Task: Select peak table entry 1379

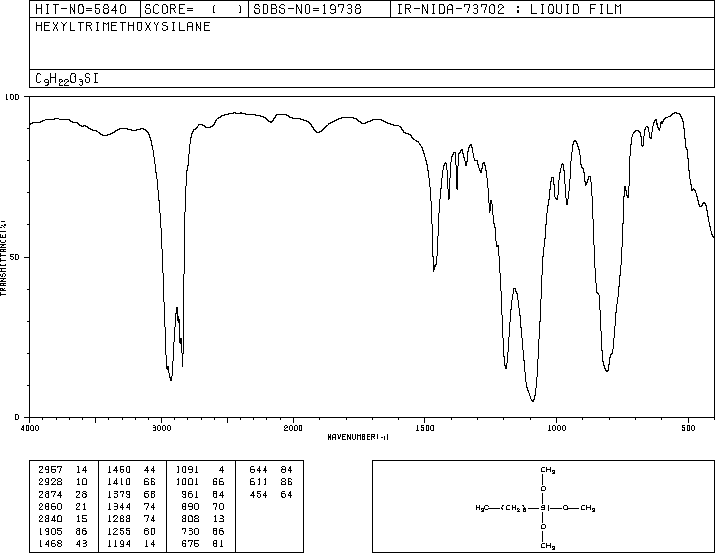Action: tap(119, 495)
